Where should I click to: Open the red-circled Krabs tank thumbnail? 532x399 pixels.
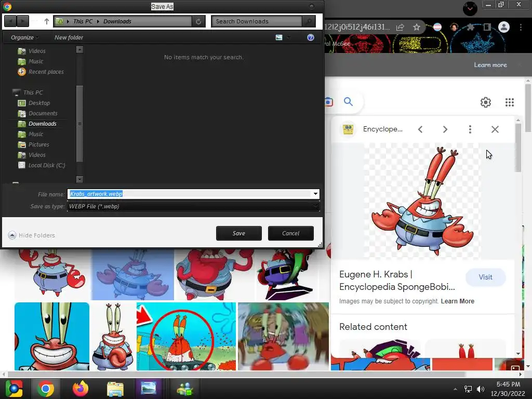tap(186, 336)
